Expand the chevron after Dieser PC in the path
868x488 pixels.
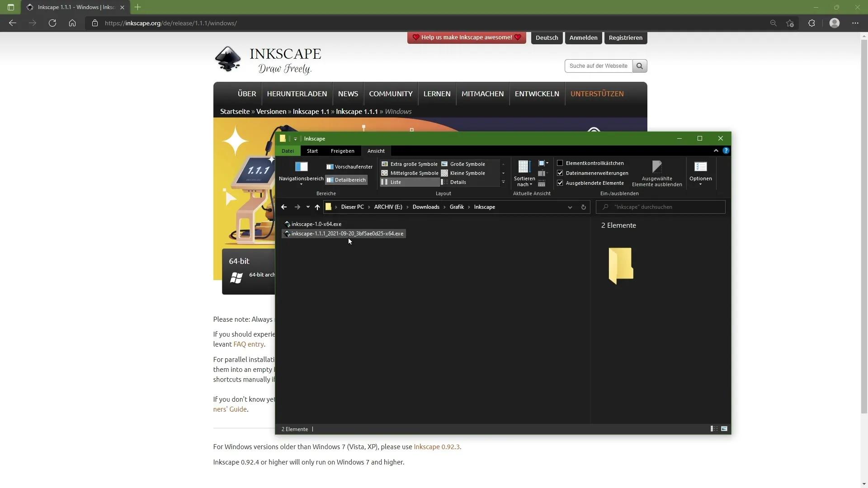(369, 207)
